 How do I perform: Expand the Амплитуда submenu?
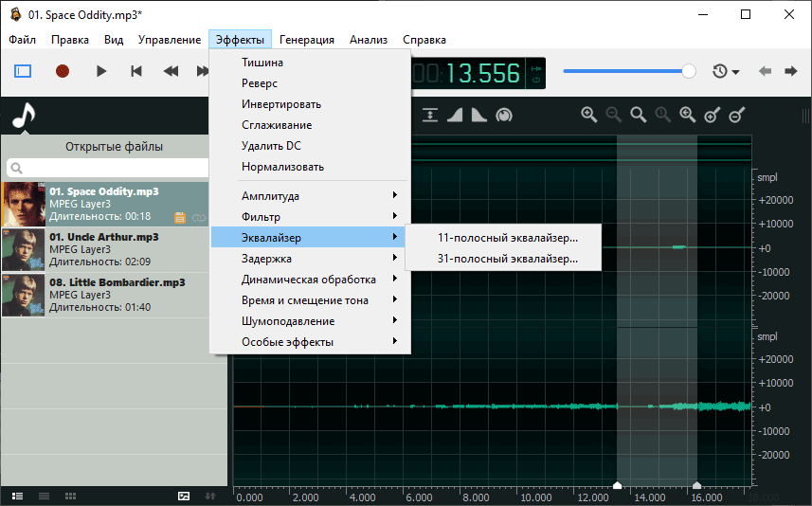(310, 196)
